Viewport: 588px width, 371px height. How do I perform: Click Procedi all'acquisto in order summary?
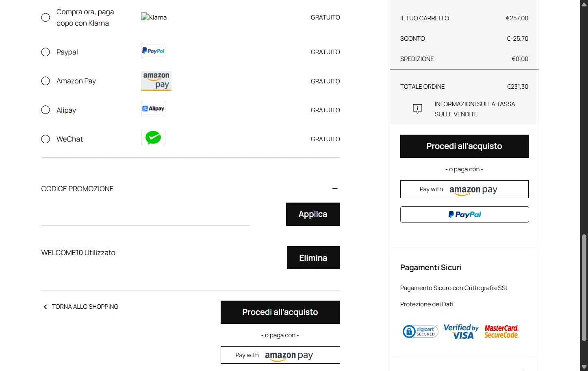pos(464,146)
